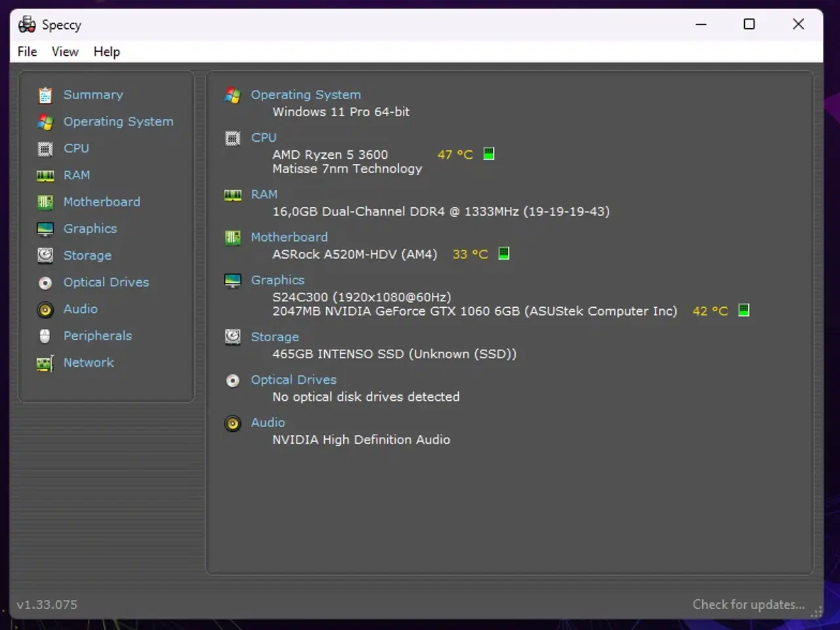Image resolution: width=840 pixels, height=630 pixels.
Task: Select the Motherboard icon in the sidebar
Action: tap(45, 201)
